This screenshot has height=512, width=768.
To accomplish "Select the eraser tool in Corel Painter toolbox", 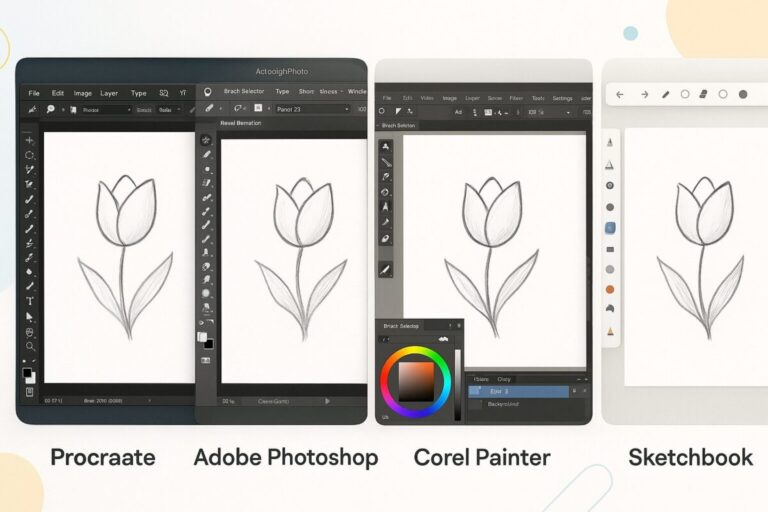I will [x=385, y=239].
